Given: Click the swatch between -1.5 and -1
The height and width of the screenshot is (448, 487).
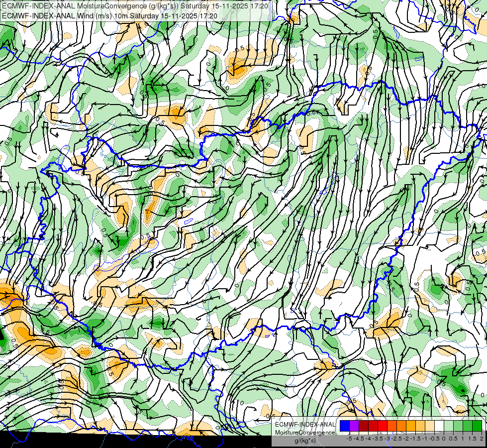Looking at the screenshot, I should pos(420,426).
